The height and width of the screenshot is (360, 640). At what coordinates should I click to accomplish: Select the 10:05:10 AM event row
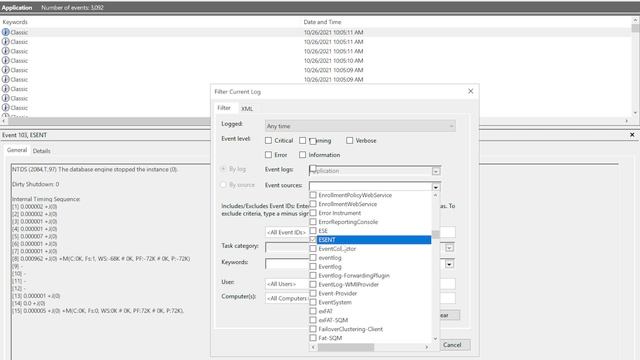point(316,60)
